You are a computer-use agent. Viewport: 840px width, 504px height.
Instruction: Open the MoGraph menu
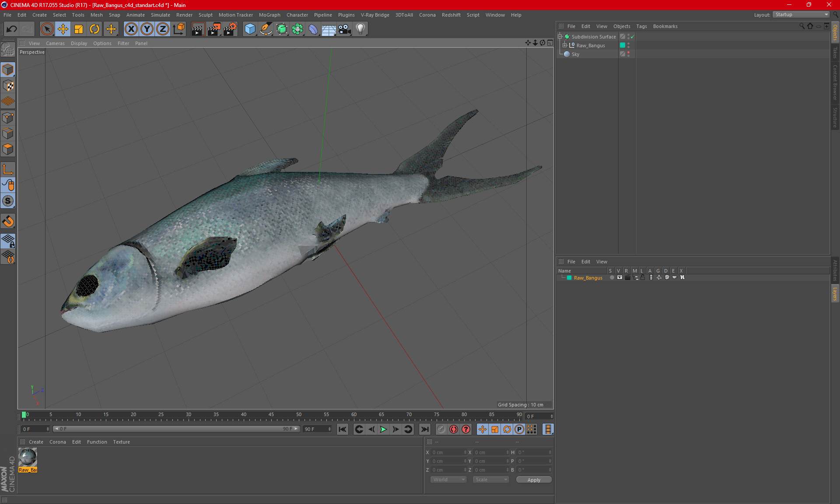tap(269, 15)
